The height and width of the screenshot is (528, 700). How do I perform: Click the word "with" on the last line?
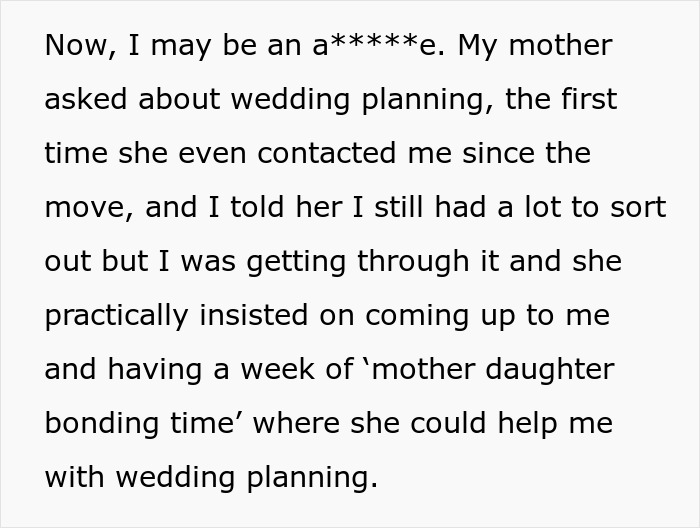(74, 478)
